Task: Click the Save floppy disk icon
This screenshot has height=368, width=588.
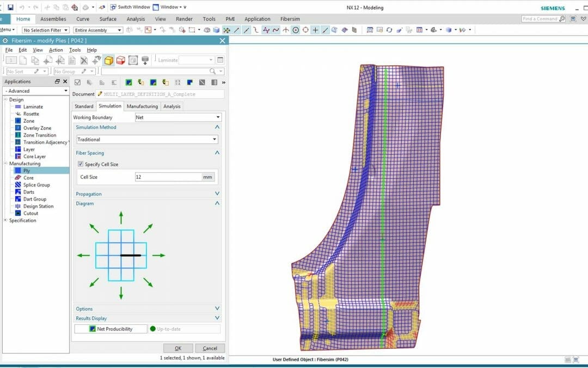Action: (x=10, y=7)
